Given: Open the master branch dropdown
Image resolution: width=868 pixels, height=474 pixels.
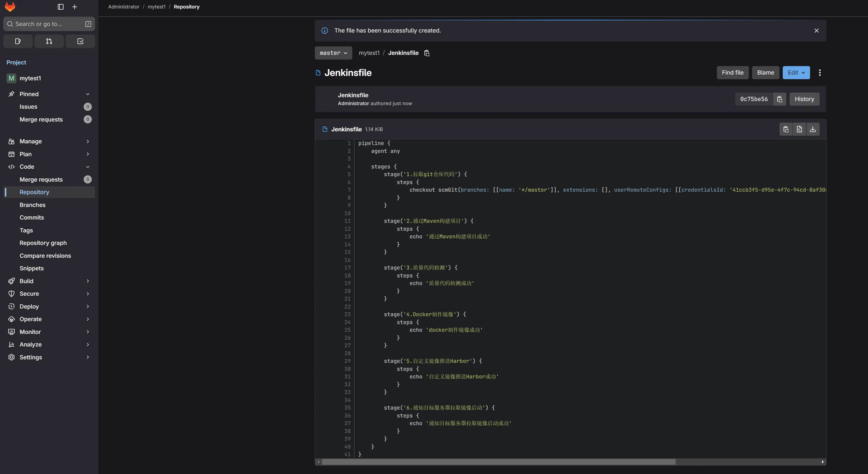Looking at the screenshot, I should (333, 53).
